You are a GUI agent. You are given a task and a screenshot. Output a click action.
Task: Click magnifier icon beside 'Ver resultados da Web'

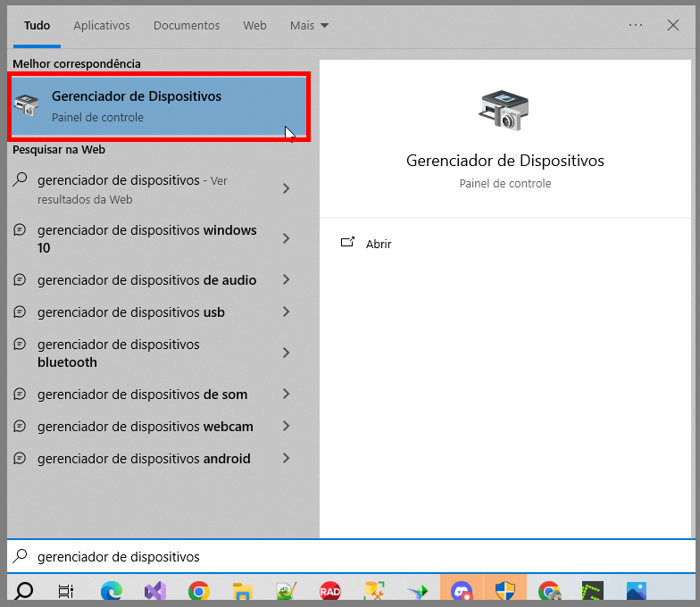click(20, 179)
